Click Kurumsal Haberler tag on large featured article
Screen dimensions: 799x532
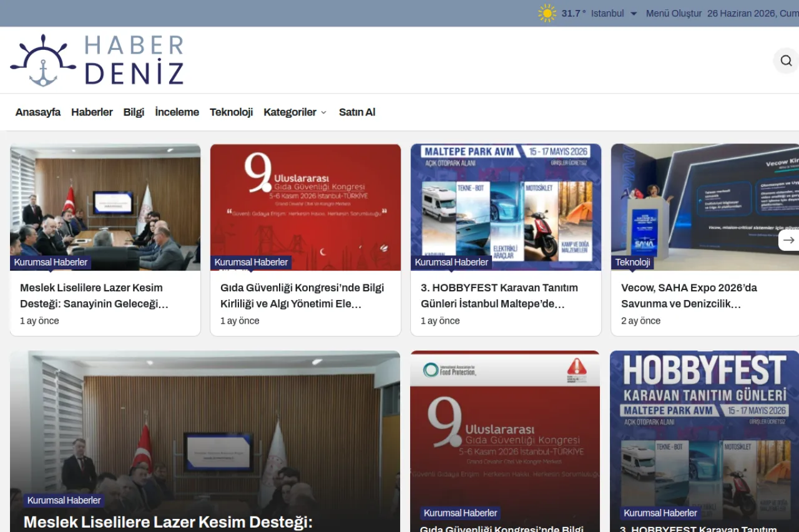coord(64,500)
